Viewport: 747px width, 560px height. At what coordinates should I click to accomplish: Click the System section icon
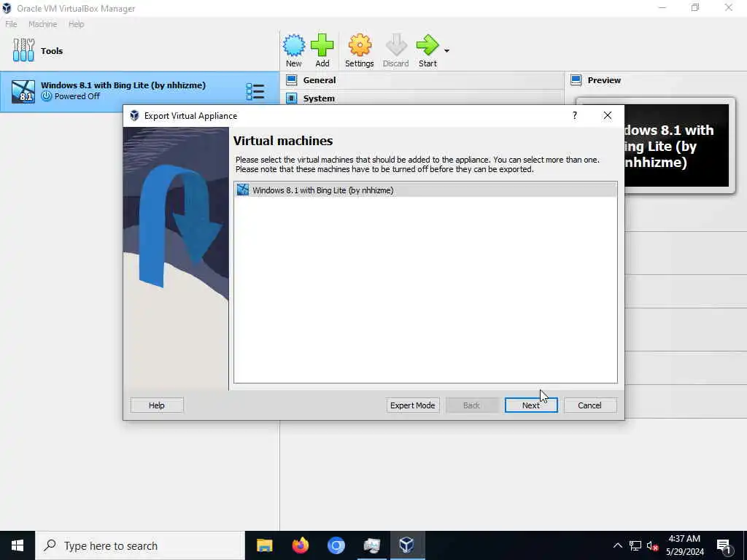[292, 98]
